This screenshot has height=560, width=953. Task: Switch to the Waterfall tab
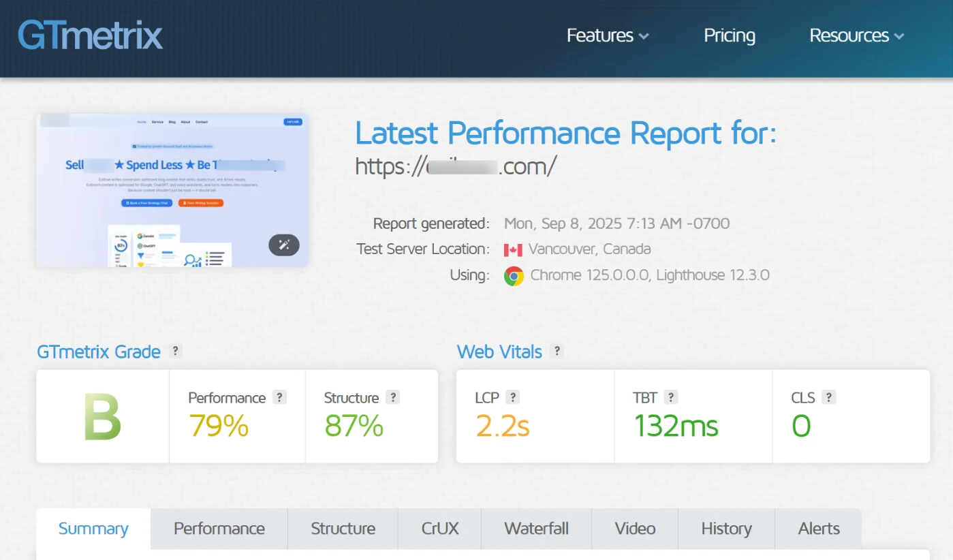[x=536, y=529]
